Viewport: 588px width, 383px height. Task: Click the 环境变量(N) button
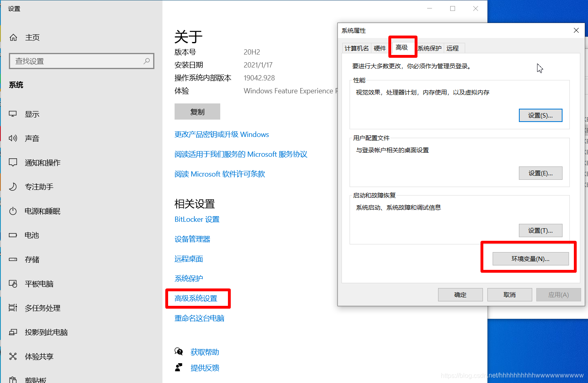531,259
